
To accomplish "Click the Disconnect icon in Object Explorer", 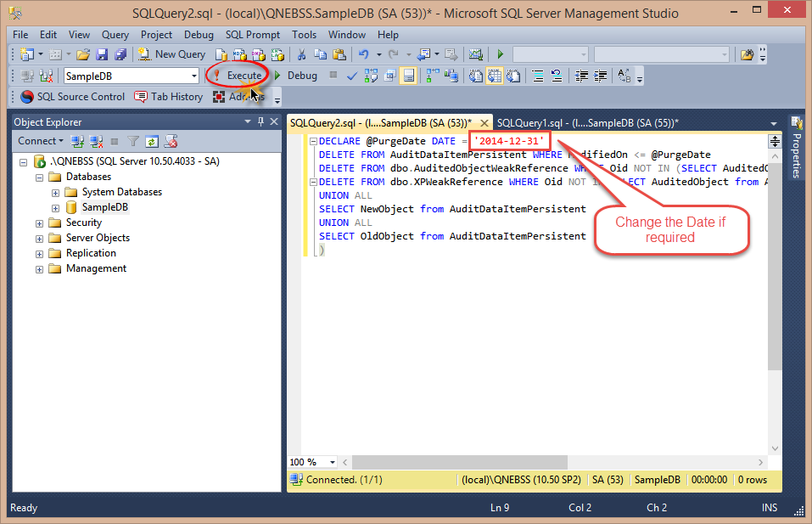I will click(95, 140).
